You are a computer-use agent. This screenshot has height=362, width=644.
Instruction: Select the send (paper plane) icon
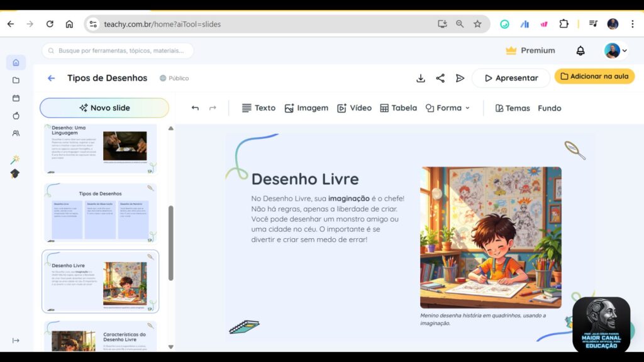460,78
